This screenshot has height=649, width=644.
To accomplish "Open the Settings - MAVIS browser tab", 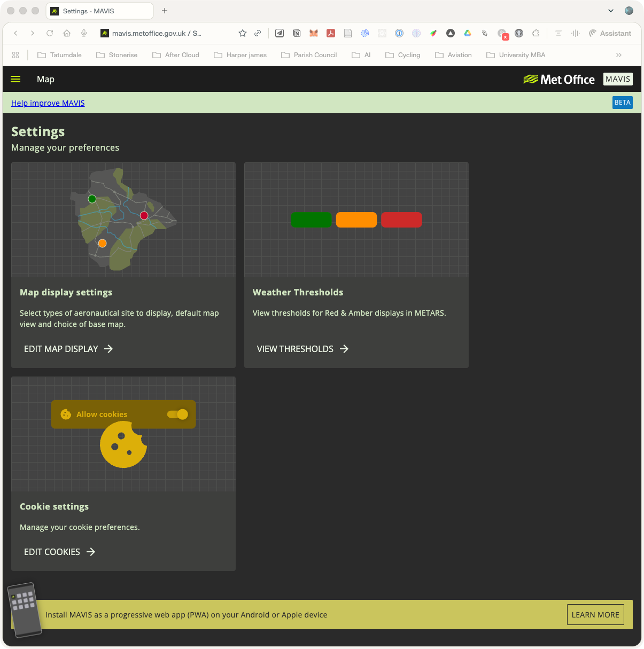I will (x=100, y=11).
